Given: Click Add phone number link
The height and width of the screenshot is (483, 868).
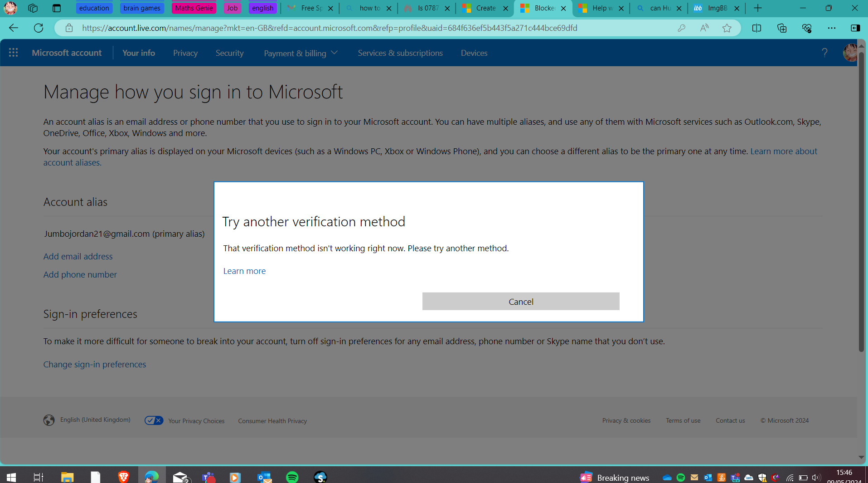Looking at the screenshot, I should click(80, 274).
